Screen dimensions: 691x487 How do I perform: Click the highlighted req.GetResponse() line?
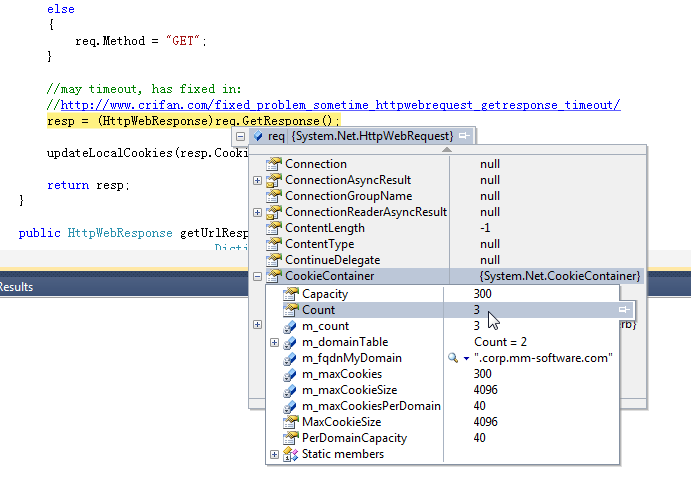pyautogui.click(x=193, y=121)
